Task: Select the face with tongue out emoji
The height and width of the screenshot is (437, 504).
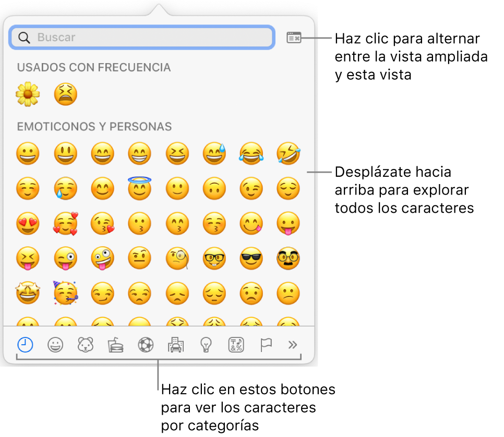Action: [289, 223]
